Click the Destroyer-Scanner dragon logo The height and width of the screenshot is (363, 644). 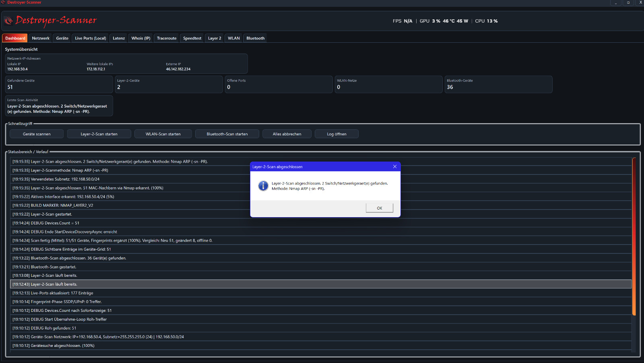pyautogui.click(x=8, y=20)
